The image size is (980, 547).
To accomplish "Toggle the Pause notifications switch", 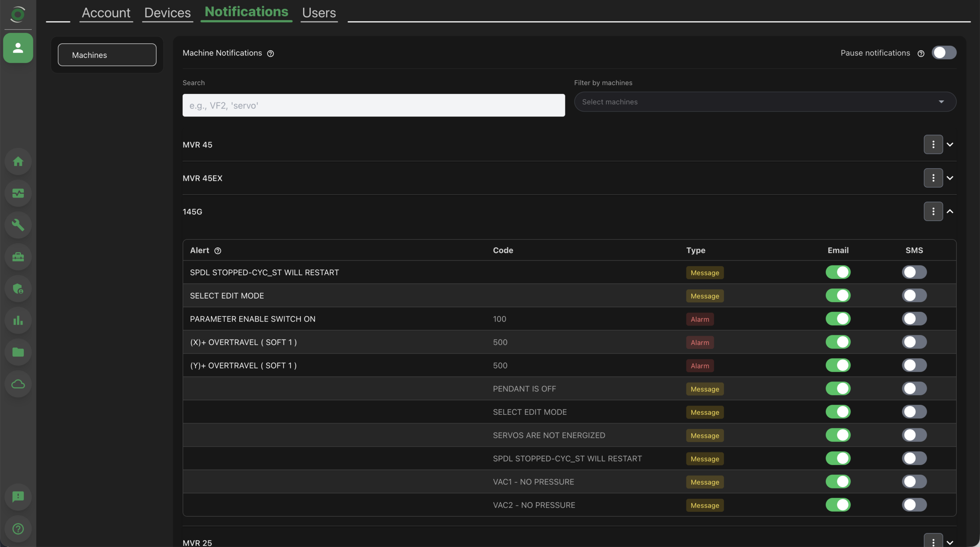I will coord(944,53).
